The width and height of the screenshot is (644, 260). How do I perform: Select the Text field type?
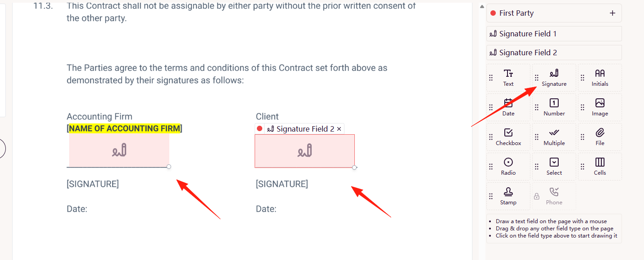pos(508,78)
